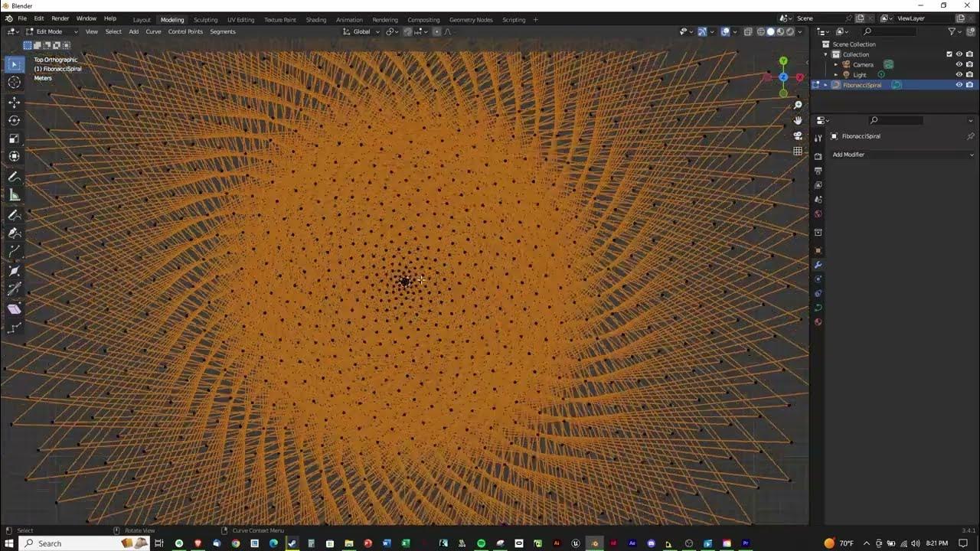980x551 pixels.
Task: Open the Render menu
Action: (x=60, y=18)
